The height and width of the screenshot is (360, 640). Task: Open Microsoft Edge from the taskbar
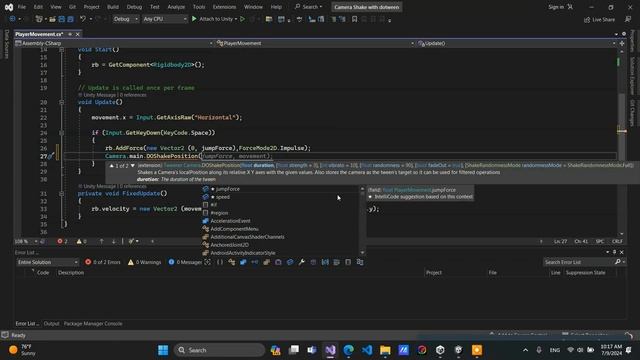coord(349,350)
